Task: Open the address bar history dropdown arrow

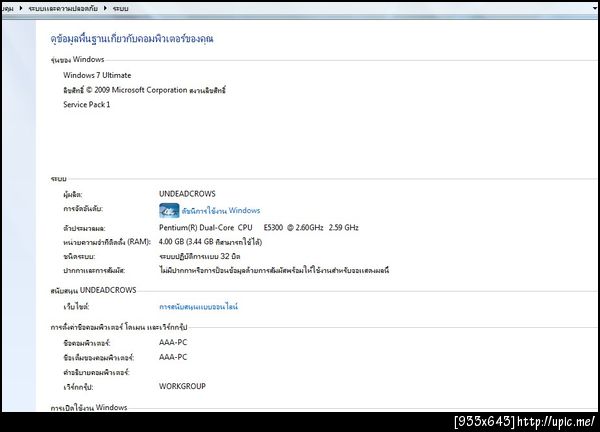Action: click(595, 8)
